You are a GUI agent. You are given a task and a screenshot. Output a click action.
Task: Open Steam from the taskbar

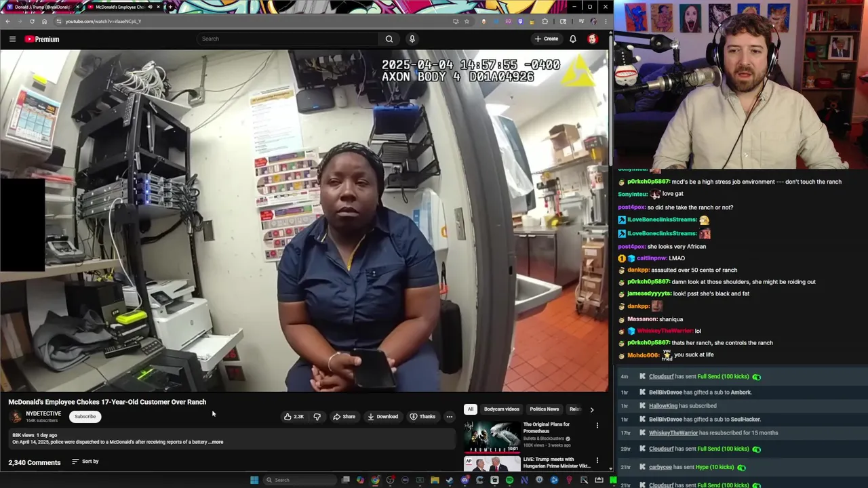[450, 480]
